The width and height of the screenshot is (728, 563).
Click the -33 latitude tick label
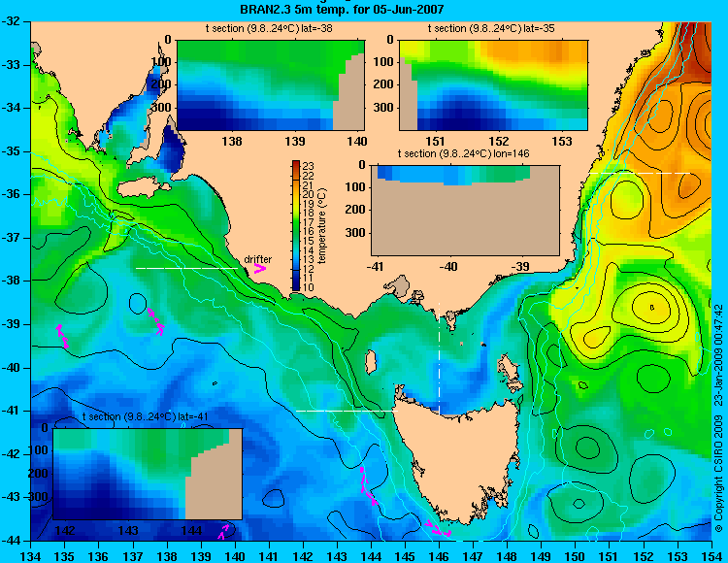point(10,65)
